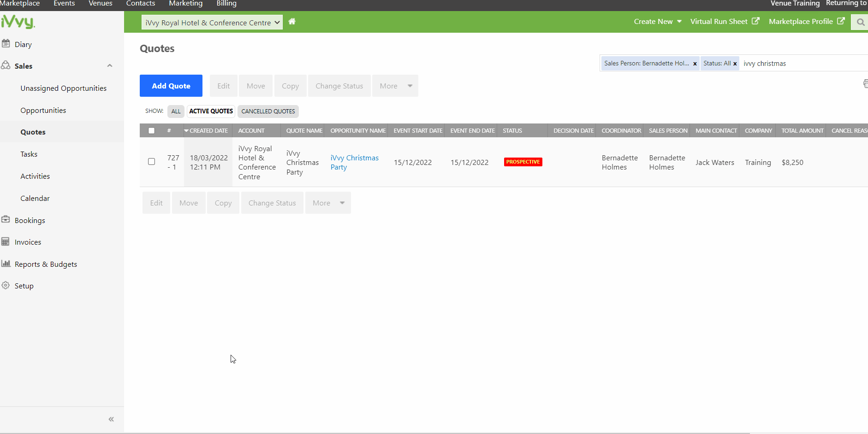The width and height of the screenshot is (868, 434).
Task: Open Virtual Run Sheet external link icon
Action: pyautogui.click(x=755, y=21)
